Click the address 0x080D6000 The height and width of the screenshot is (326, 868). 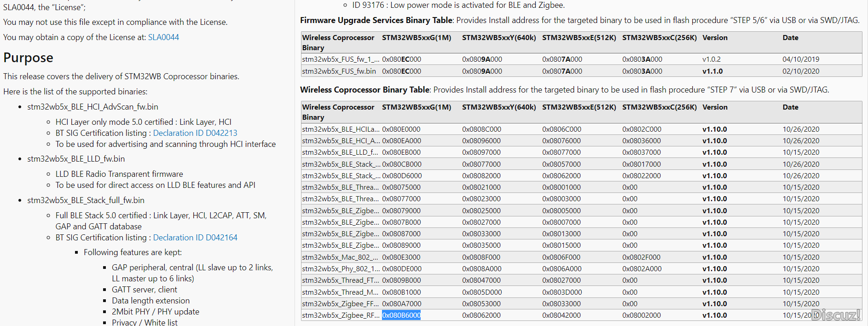tap(402, 176)
